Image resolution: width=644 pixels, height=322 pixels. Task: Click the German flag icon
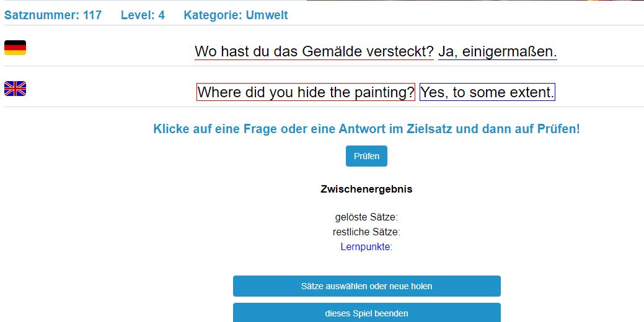pyautogui.click(x=15, y=48)
